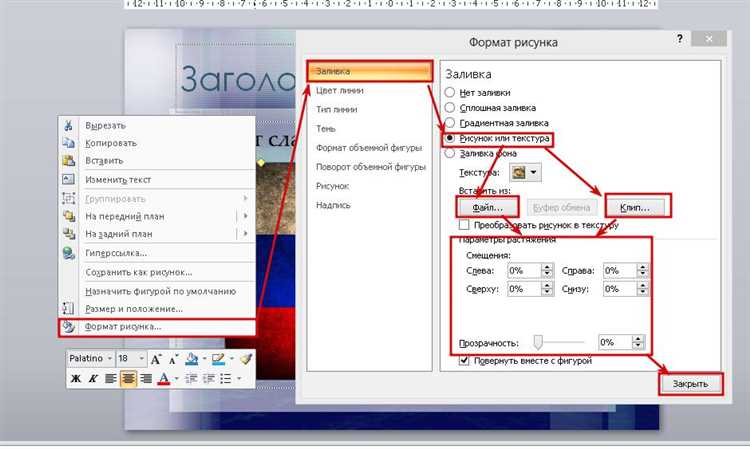Select the Градиентная заливка radio button
Image resolution: width=750 pixels, height=449 pixels.
[x=450, y=122]
